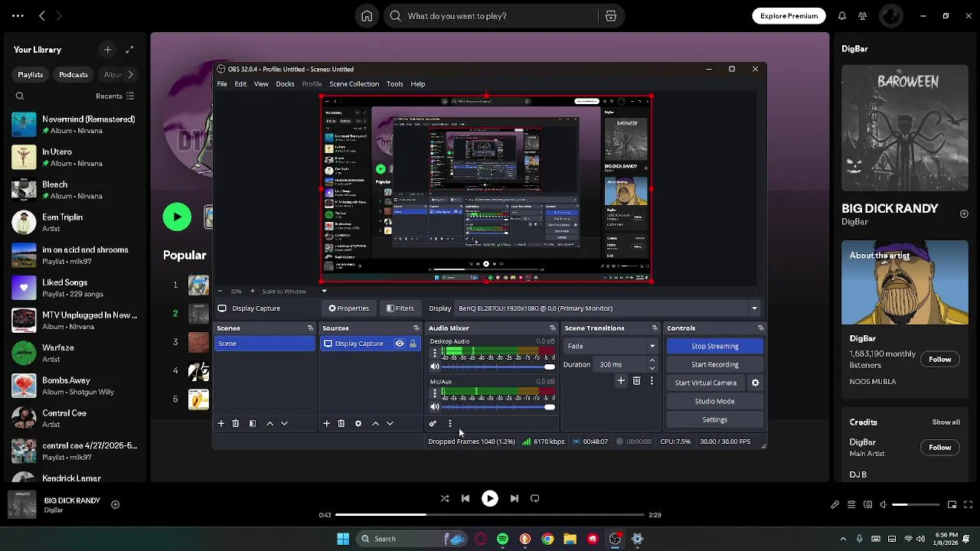Show hidden system tray icons

click(843, 539)
